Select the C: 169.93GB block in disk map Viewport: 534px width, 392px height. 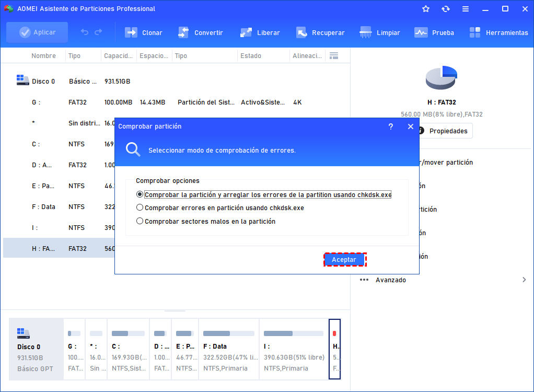pos(129,349)
